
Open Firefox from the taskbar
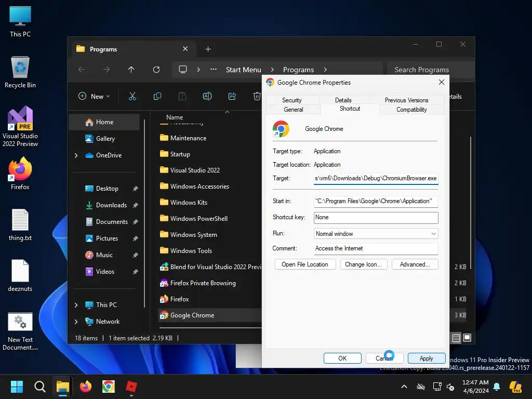[86, 387]
